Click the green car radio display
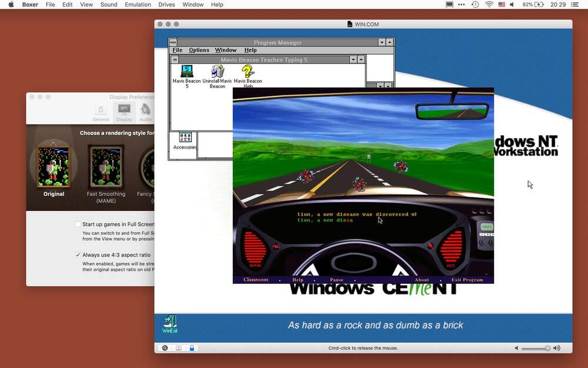The width and height of the screenshot is (588, 368). (x=487, y=227)
